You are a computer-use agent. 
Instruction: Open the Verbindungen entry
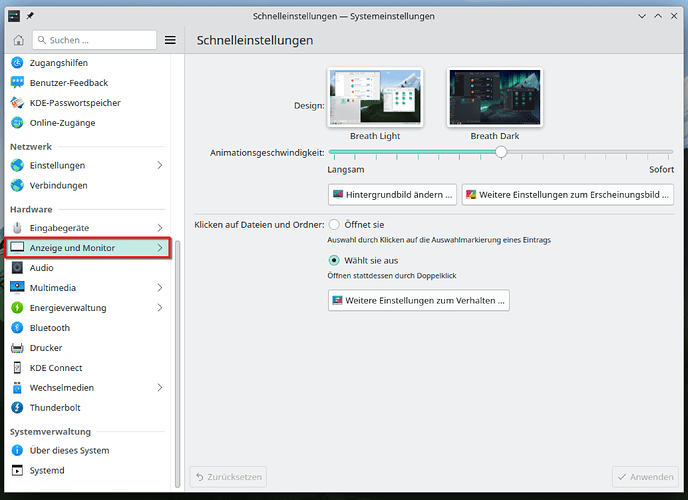(88, 186)
